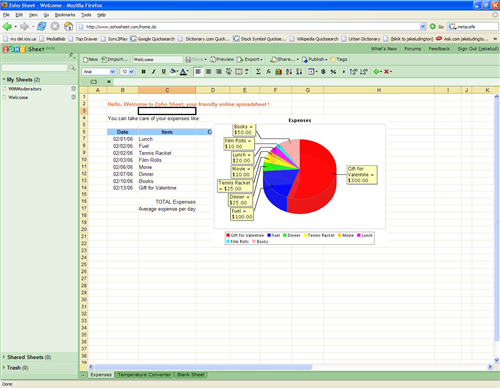Click the New spreadsheet button
Image resolution: width=500 pixels, height=388 pixels.
pos(91,59)
